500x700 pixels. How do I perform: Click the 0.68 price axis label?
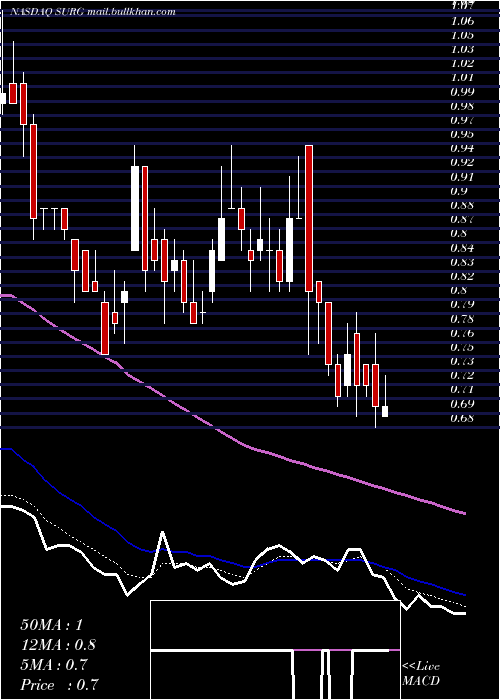point(464,418)
